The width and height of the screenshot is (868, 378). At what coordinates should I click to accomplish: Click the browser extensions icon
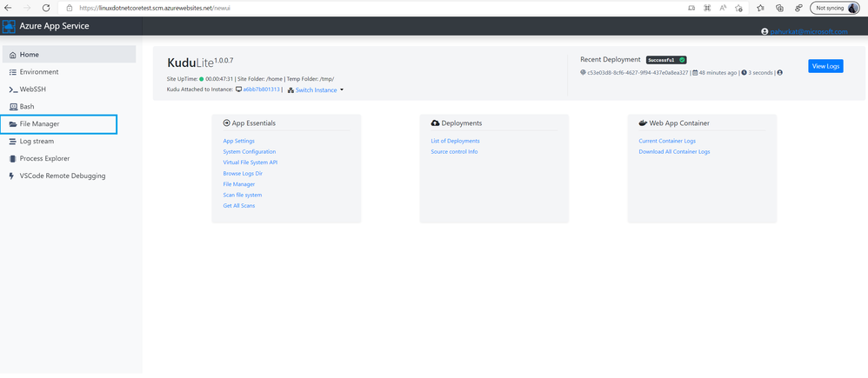798,8
